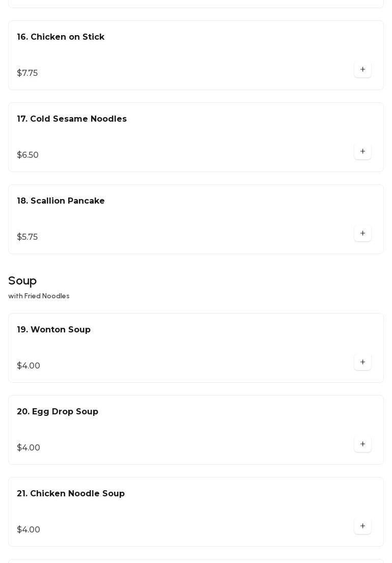This screenshot has height=563, width=392.
Task: Click the $7.75 price of Chicken on Stick
Action: (27, 73)
